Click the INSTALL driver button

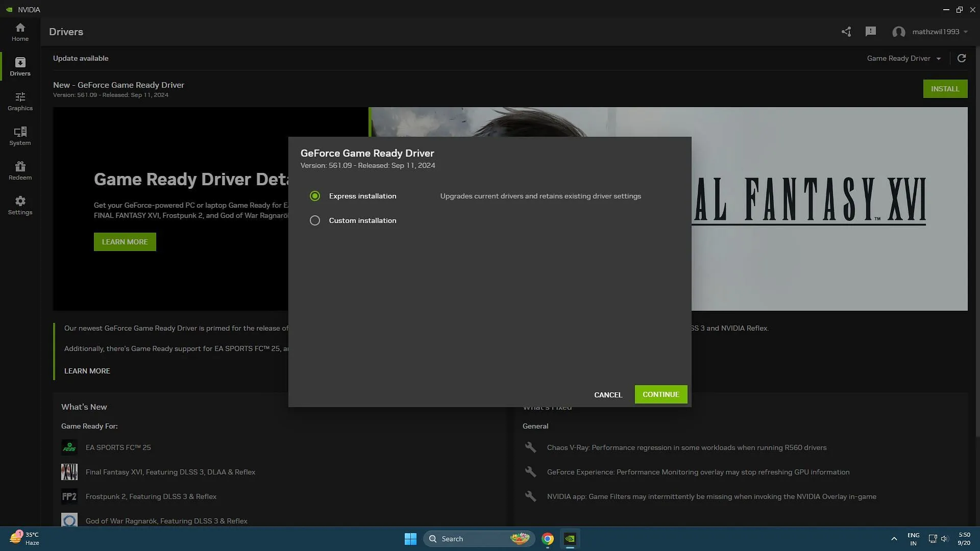pos(945,88)
